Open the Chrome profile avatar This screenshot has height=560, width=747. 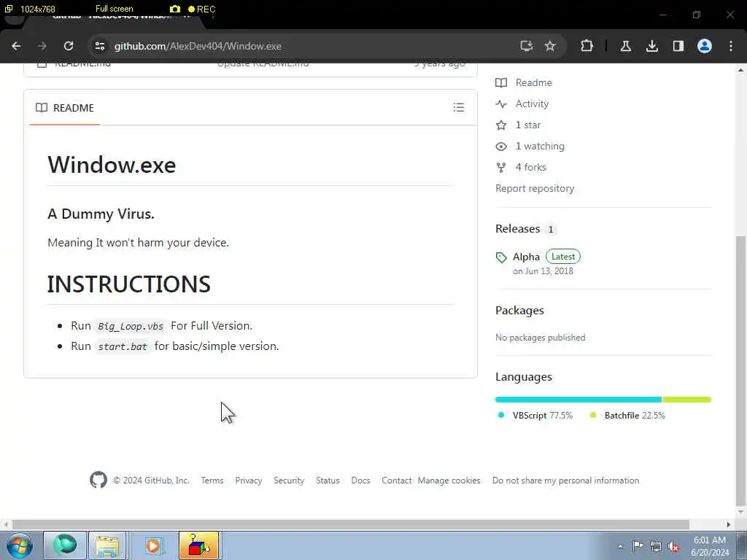705,46
